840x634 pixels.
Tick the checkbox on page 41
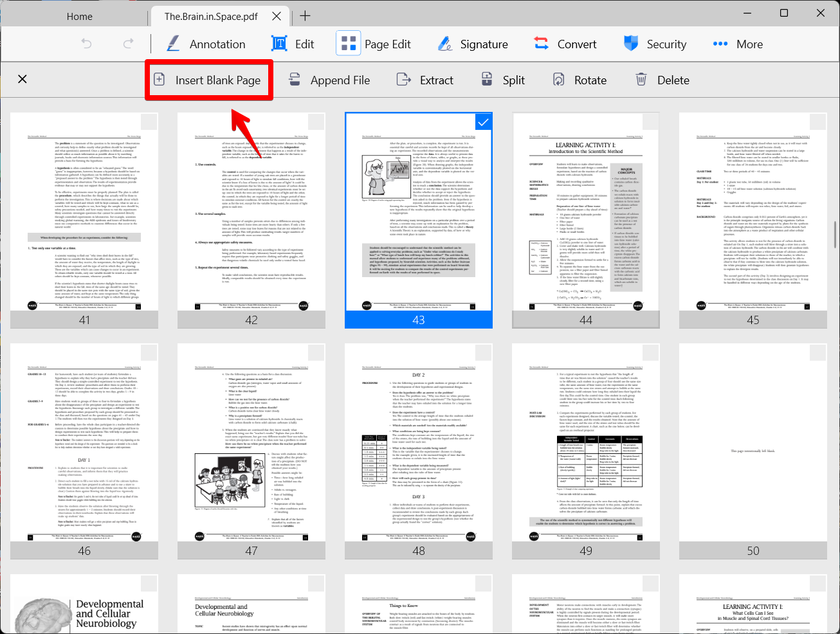tap(149, 122)
